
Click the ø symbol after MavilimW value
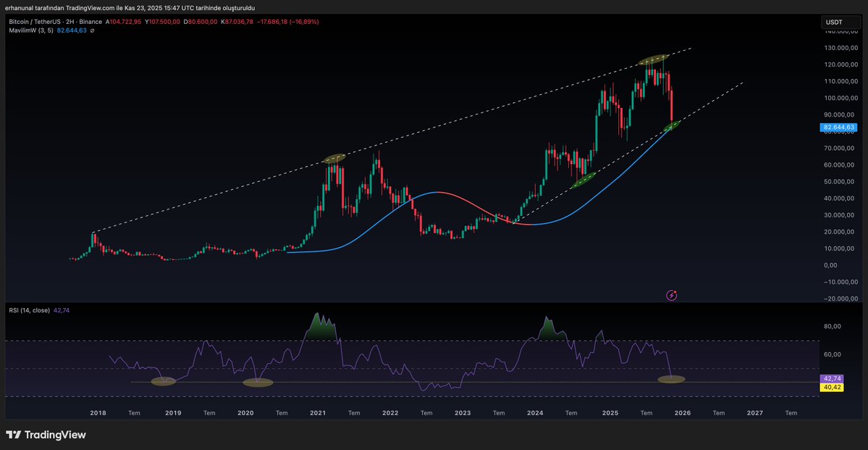(x=92, y=30)
